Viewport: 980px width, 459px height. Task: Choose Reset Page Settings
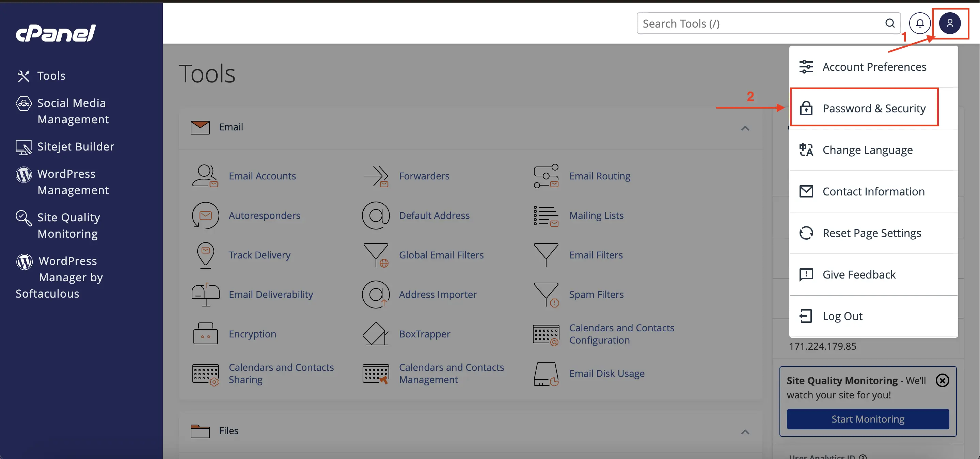[x=873, y=233]
